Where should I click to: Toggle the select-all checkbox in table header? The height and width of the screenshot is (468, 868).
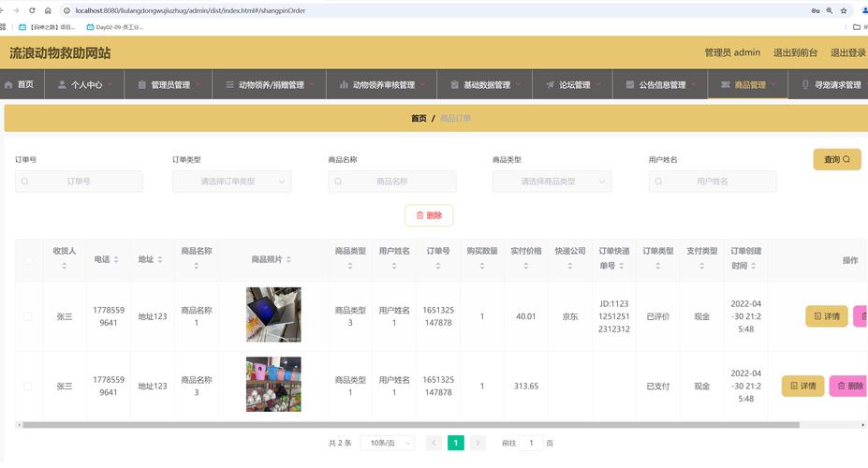[x=28, y=260]
